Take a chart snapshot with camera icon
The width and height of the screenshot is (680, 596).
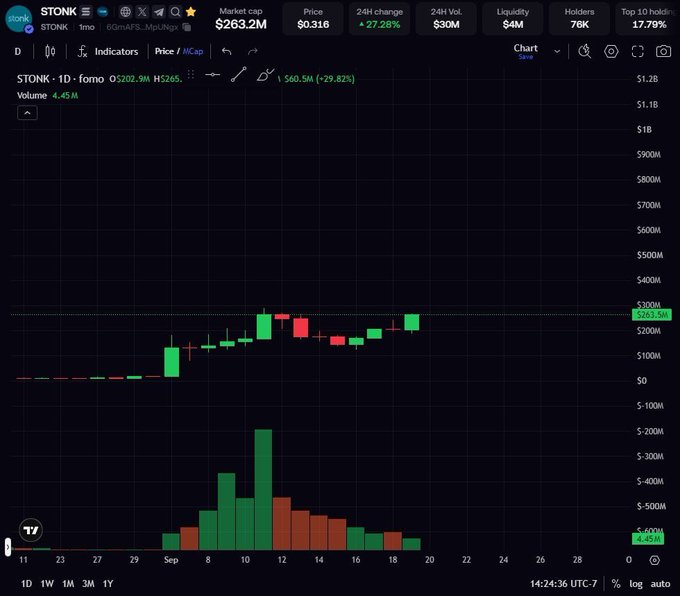[x=663, y=51]
